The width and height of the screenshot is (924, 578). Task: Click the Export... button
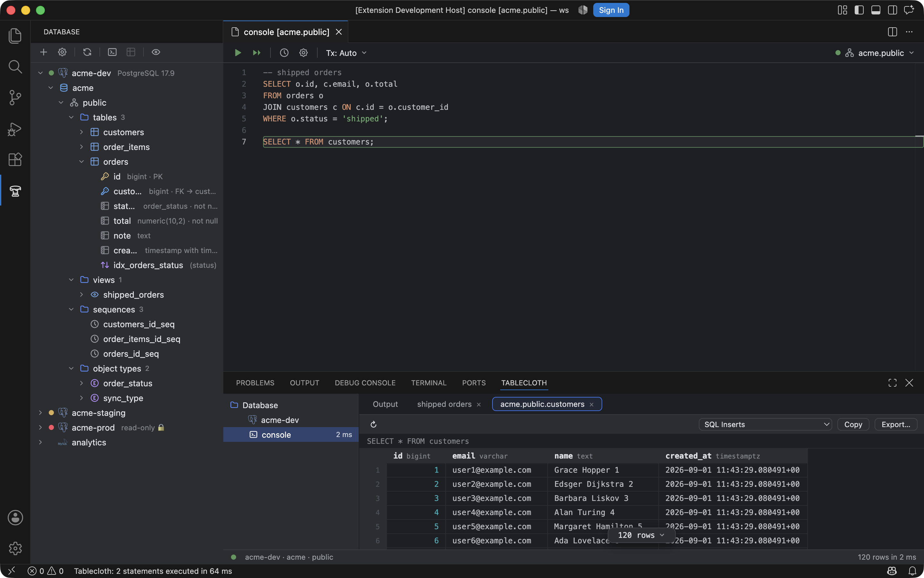tap(896, 424)
